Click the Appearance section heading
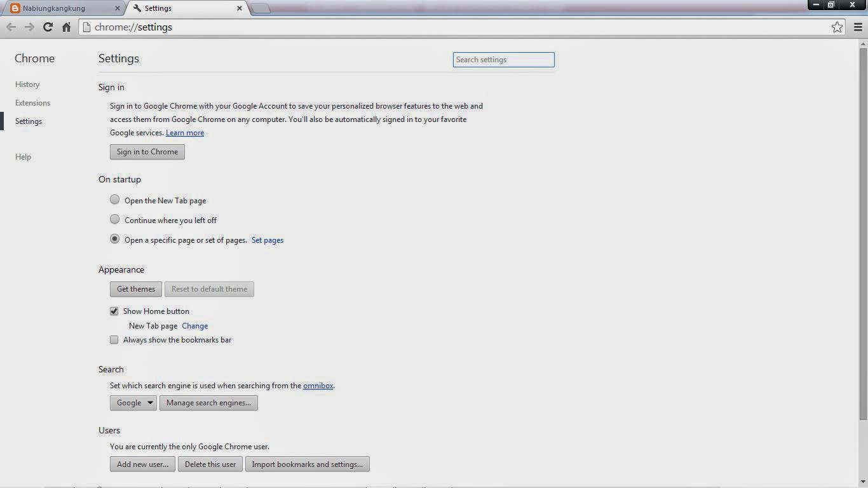868x488 pixels. click(x=121, y=269)
